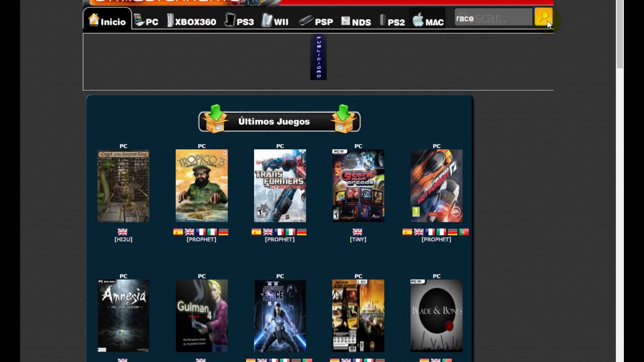
Task: Open Star Wars Force Unleashed II cover
Action: coord(280,316)
